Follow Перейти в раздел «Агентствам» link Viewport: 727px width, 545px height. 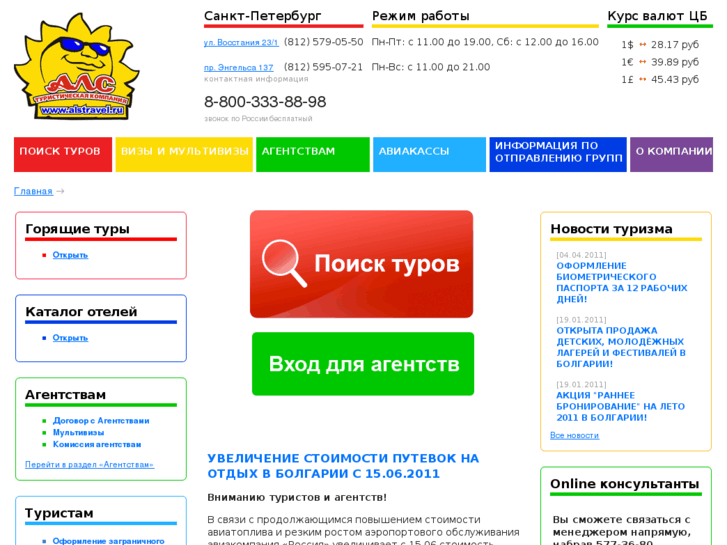[89, 464]
